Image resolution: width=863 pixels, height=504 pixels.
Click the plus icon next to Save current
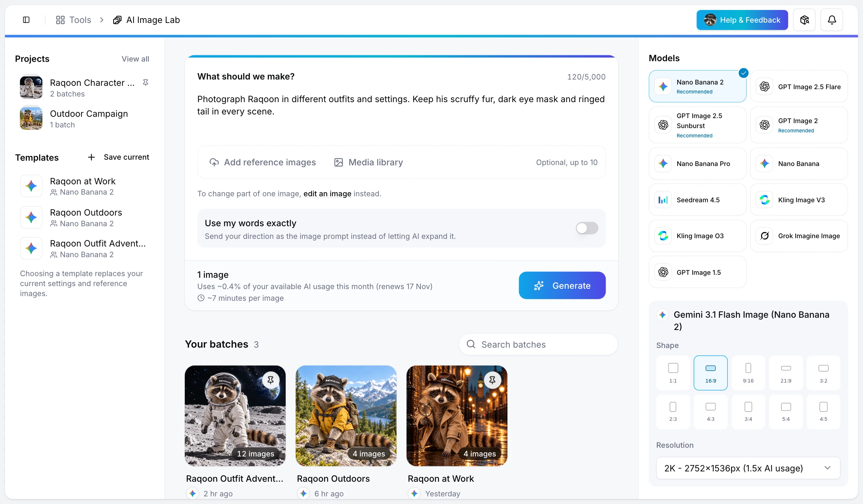point(91,157)
